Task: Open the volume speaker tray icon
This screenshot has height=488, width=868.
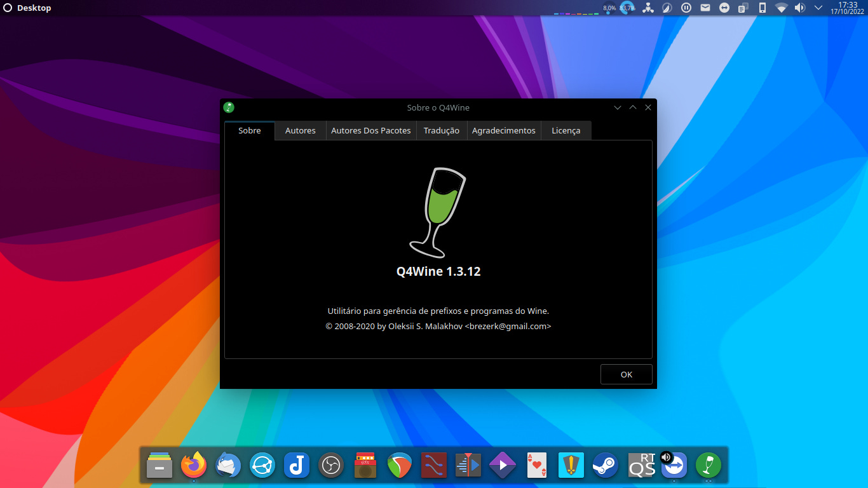Action: [800, 8]
